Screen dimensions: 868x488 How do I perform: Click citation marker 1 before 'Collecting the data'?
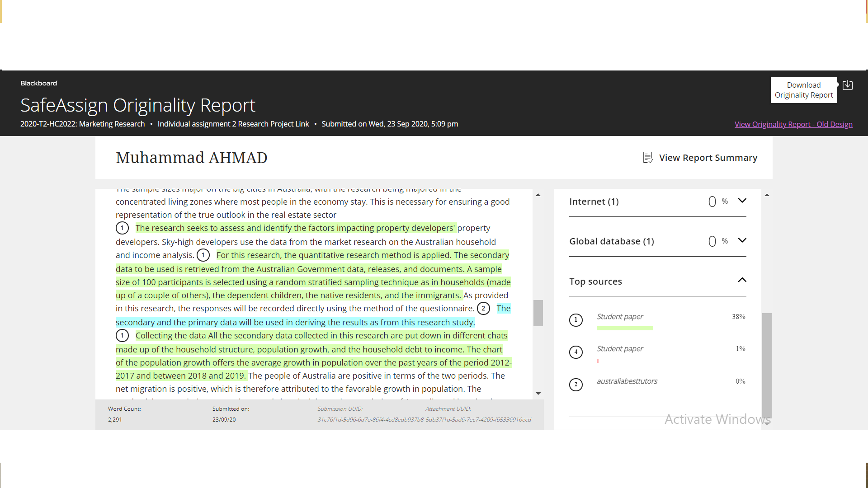tap(122, 336)
